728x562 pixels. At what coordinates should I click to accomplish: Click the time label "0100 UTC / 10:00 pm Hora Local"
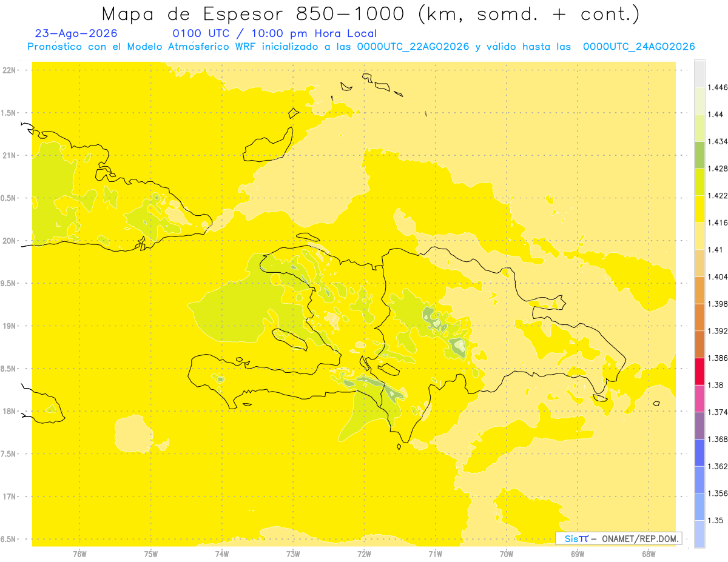[275, 34]
